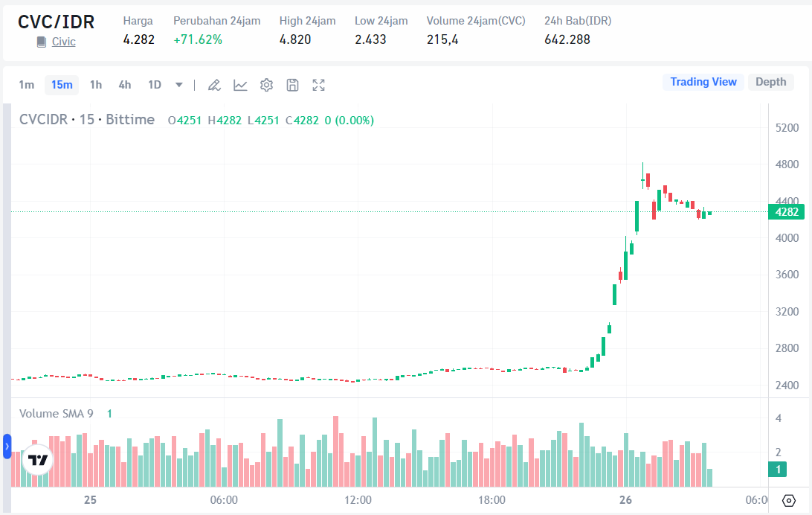Open the chart settings gear
Image resolution: width=812 pixels, height=515 pixels.
pyautogui.click(x=266, y=85)
